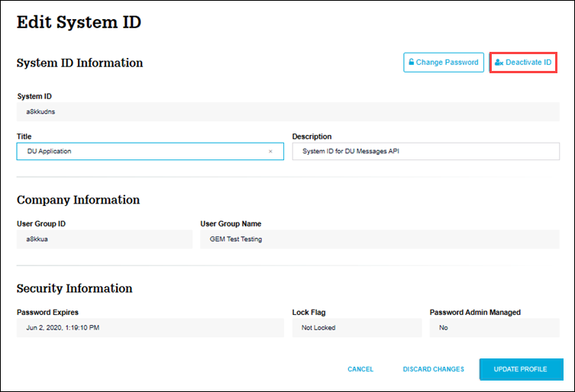Click the Company Information heading
The height and width of the screenshot is (392, 575).
click(x=78, y=200)
